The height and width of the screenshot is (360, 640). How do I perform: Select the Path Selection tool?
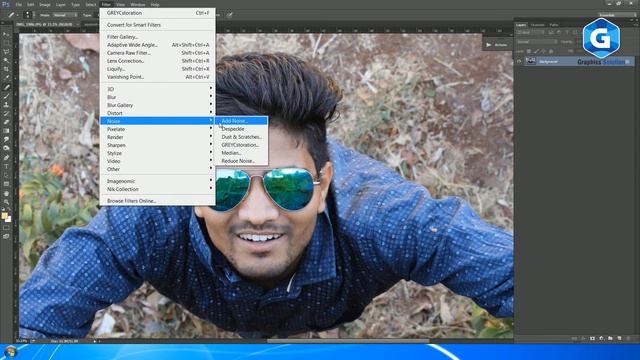click(x=6, y=175)
